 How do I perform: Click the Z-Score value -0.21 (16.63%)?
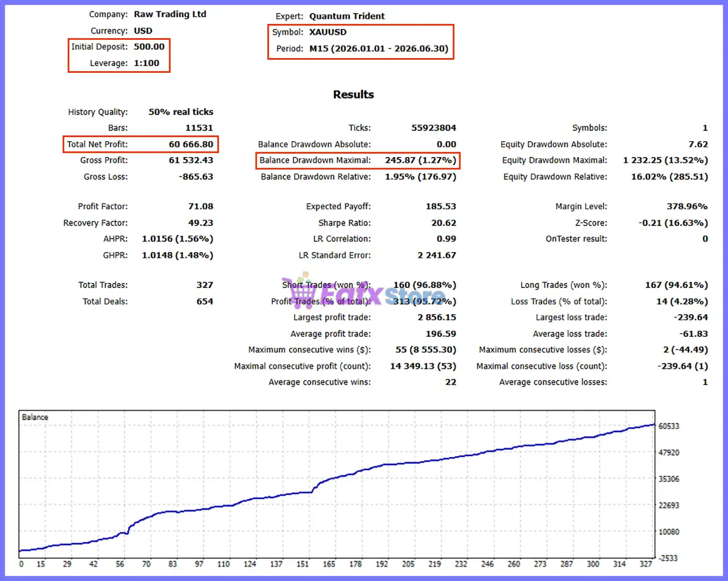(673, 223)
